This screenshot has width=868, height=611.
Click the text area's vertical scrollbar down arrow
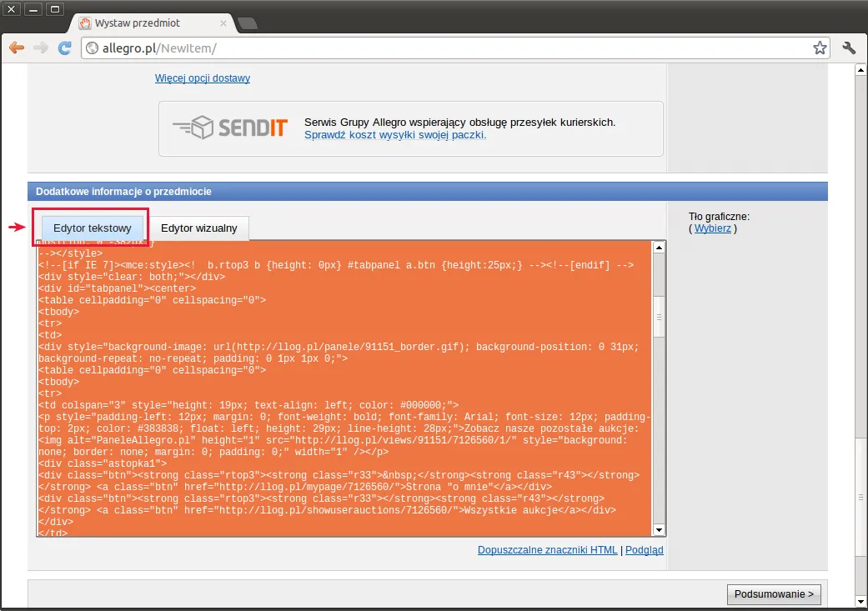pyautogui.click(x=659, y=528)
